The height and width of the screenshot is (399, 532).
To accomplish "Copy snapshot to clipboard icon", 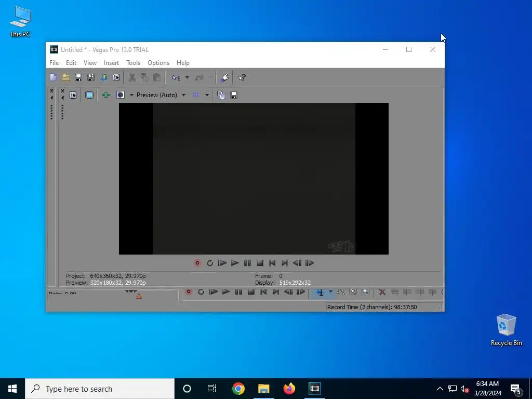I will [x=221, y=95].
